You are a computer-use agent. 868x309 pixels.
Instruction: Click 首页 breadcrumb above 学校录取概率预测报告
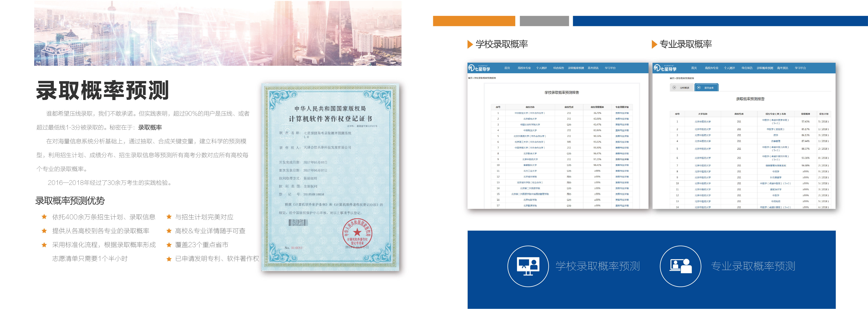(x=470, y=78)
